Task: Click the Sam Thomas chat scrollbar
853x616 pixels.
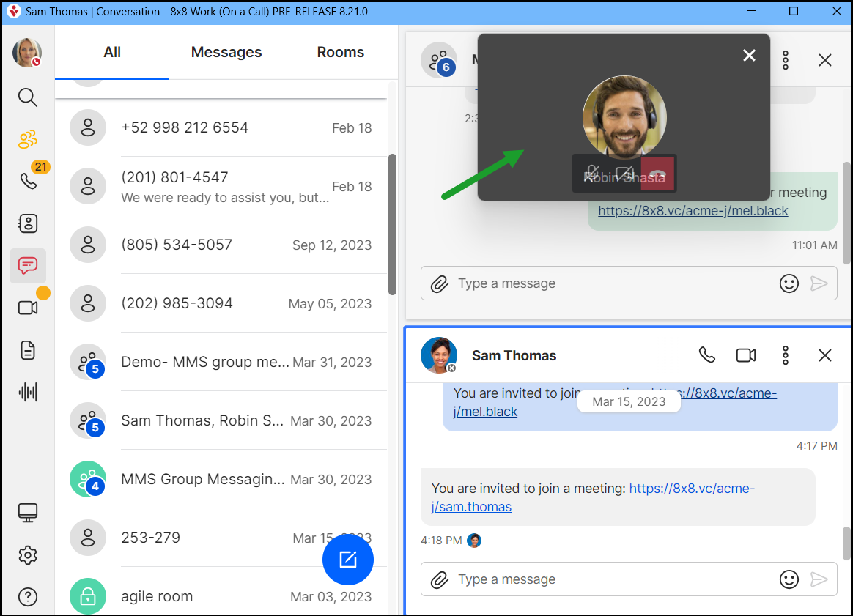Action: tap(846, 543)
